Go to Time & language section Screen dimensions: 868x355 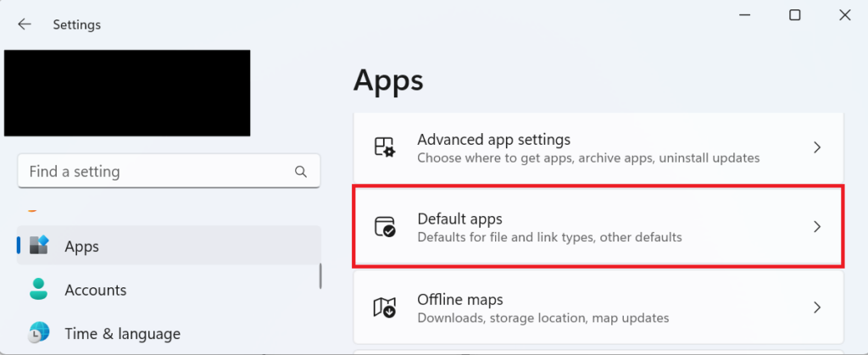(x=169, y=334)
